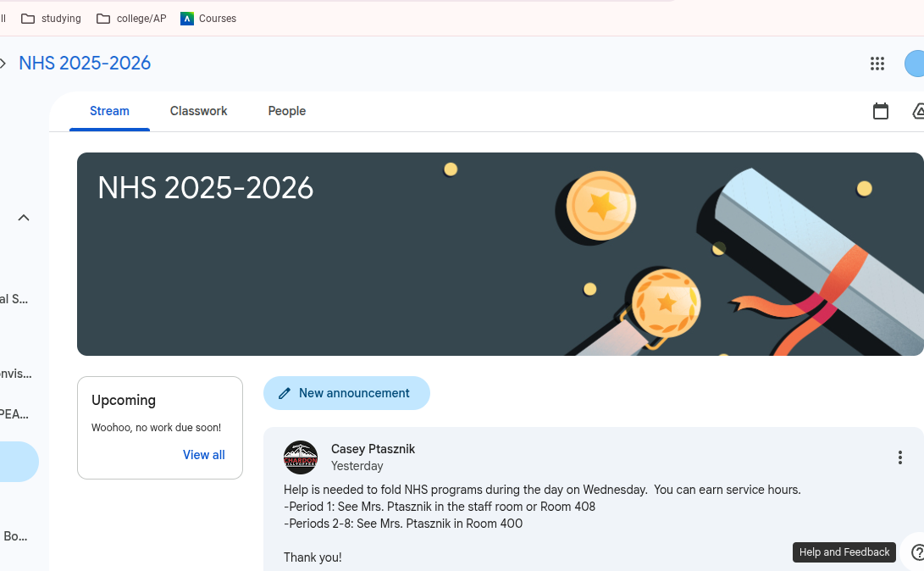Click the 'Yesterday' post timestamp
The height and width of the screenshot is (571, 924).
[357, 466]
